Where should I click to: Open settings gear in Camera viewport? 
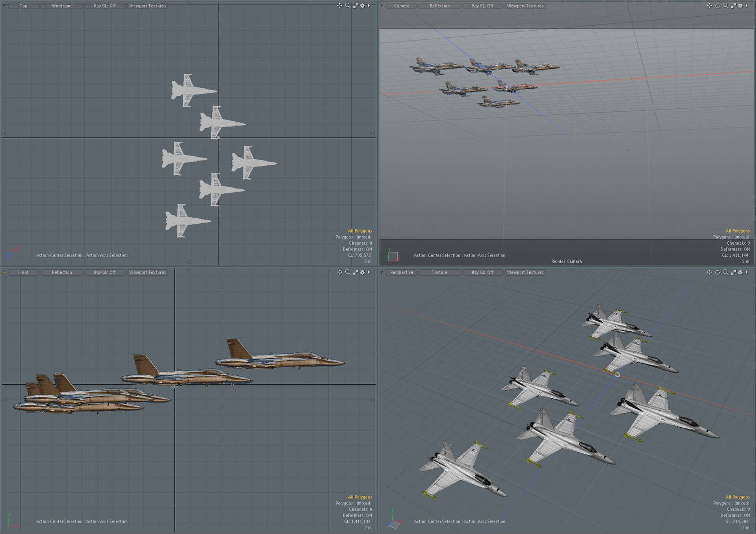tap(740, 6)
